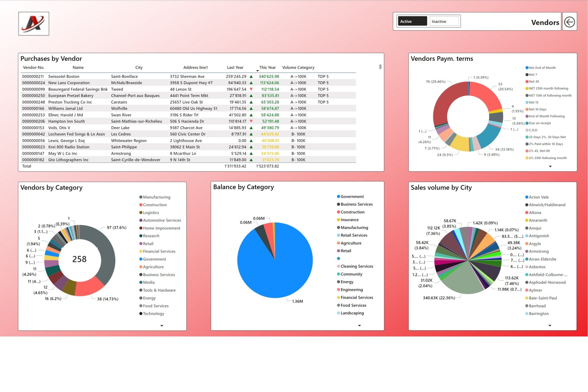Click red down arrow for Beauregard Federal
The width and height of the screenshot is (588, 392).
click(x=251, y=89)
